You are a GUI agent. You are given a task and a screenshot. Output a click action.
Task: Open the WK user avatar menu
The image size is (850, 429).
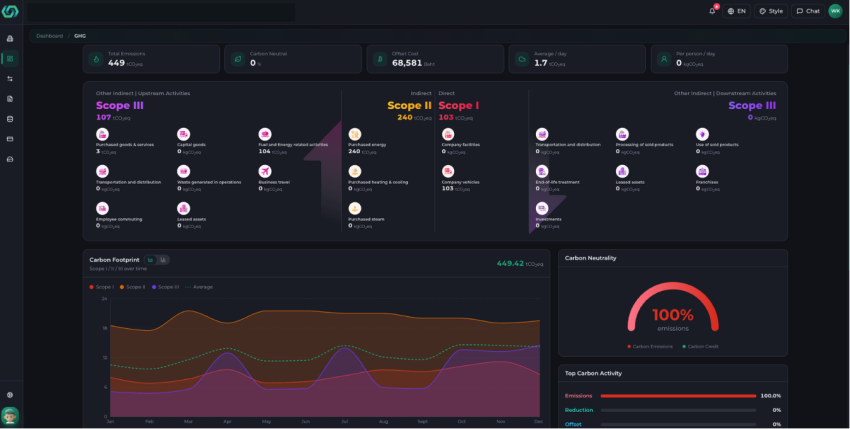tap(835, 11)
